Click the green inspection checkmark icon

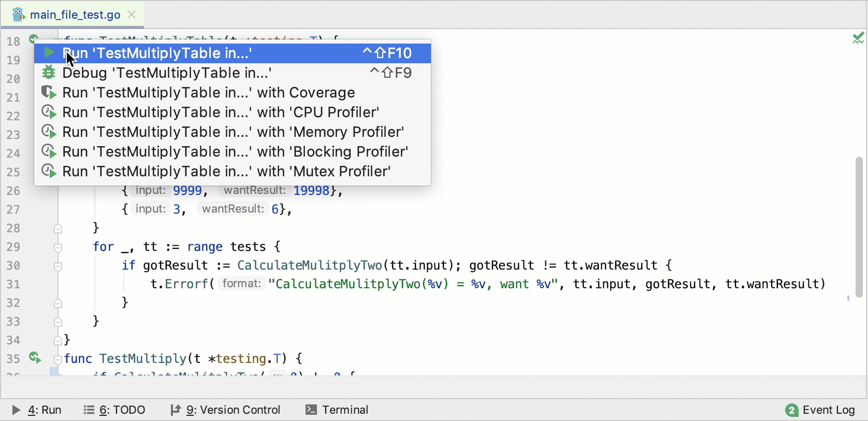[858, 38]
